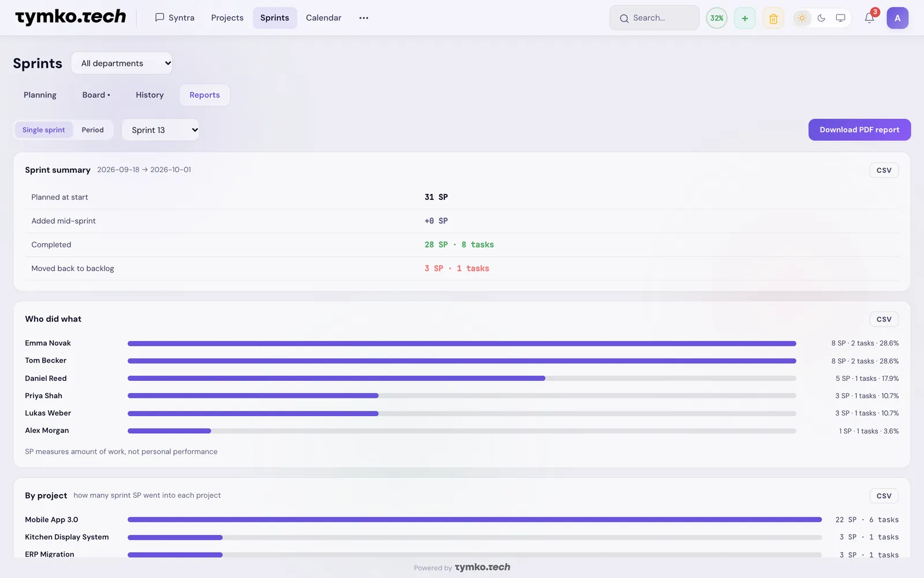Click the 3 SP · 1 tasks backlog value

457,268
